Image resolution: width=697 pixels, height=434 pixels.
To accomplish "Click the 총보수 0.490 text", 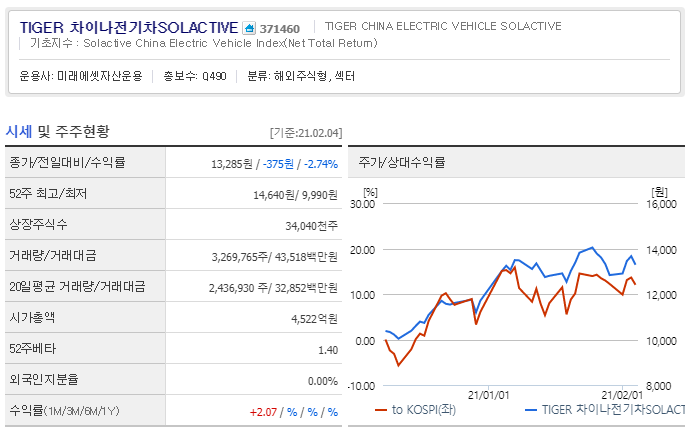I will pos(195,76).
